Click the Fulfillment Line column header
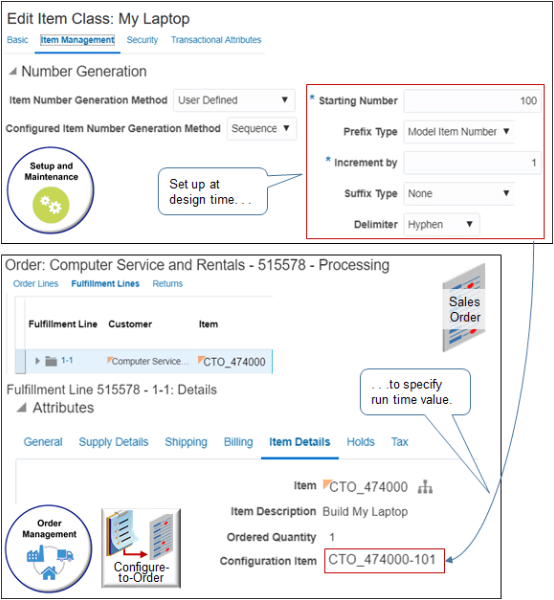Viewport: 554px width, 600px height. [63, 324]
